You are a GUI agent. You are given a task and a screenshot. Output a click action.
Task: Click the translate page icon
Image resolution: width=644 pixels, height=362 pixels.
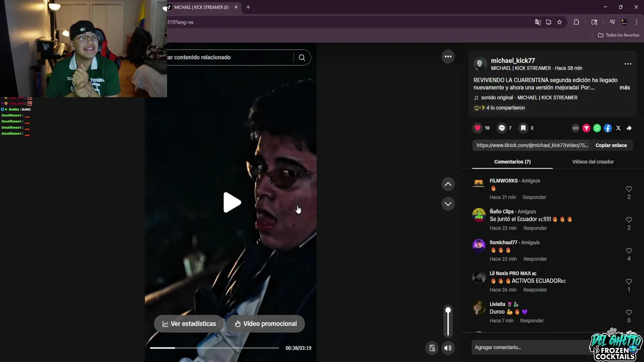(538, 22)
